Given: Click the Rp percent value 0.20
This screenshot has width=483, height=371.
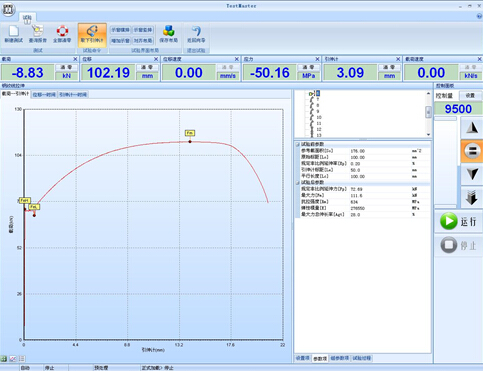Looking at the screenshot, I should click(355, 164).
